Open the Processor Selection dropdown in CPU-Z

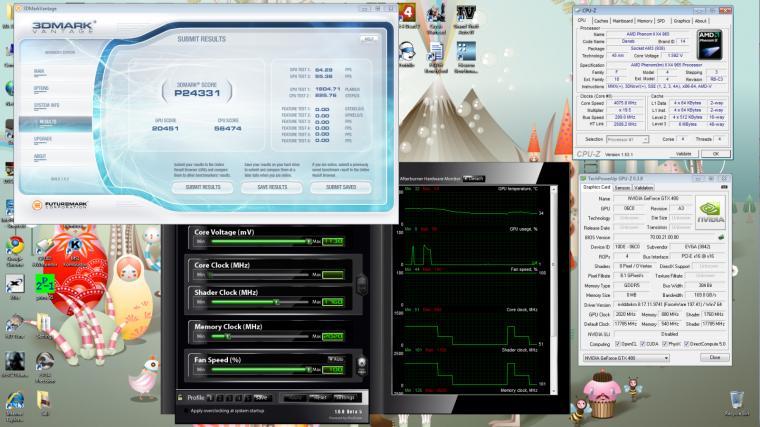[627, 139]
